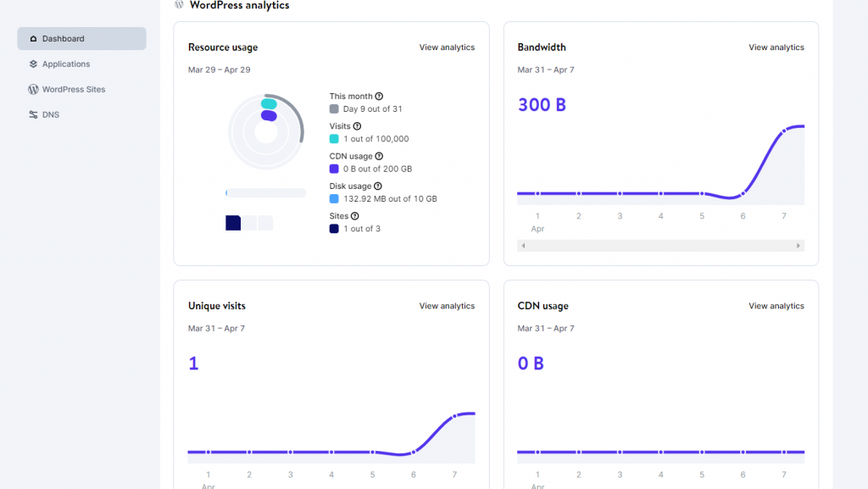Click the help icon next to This month

point(379,97)
